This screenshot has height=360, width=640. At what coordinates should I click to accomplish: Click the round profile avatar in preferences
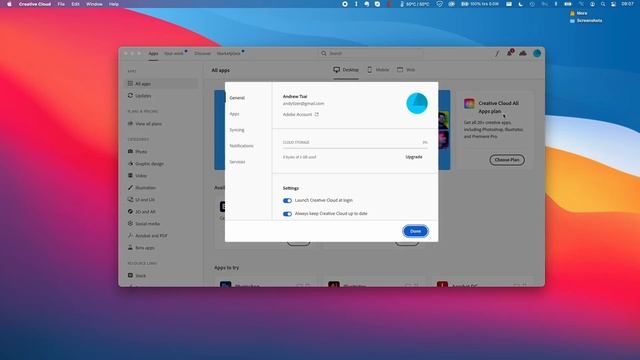pos(417,103)
